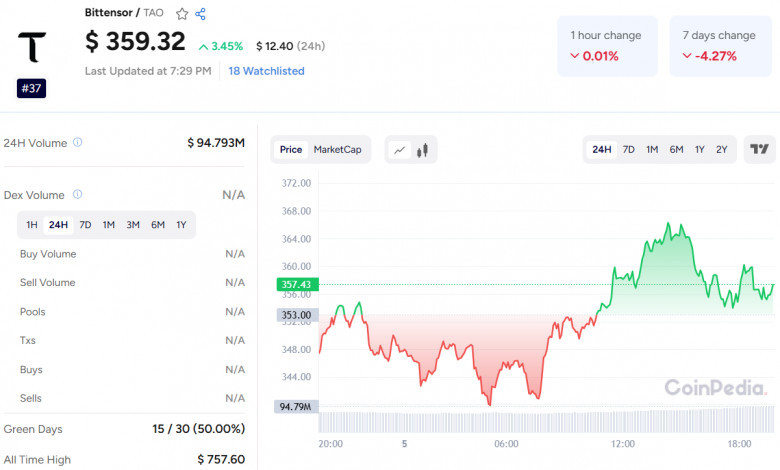Click the Bittensor T logo
The height and width of the screenshot is (470, 780).
click(x=32, y=47)
